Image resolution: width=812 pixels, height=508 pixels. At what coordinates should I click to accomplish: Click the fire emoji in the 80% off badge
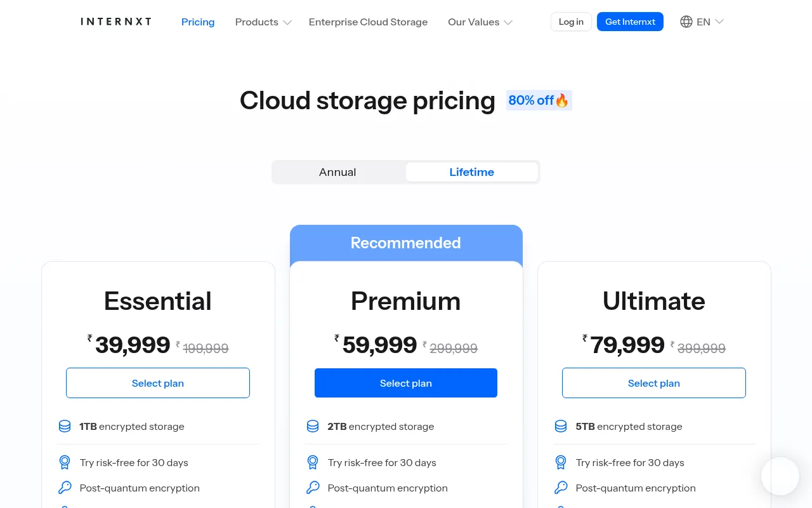pos(562,100)
